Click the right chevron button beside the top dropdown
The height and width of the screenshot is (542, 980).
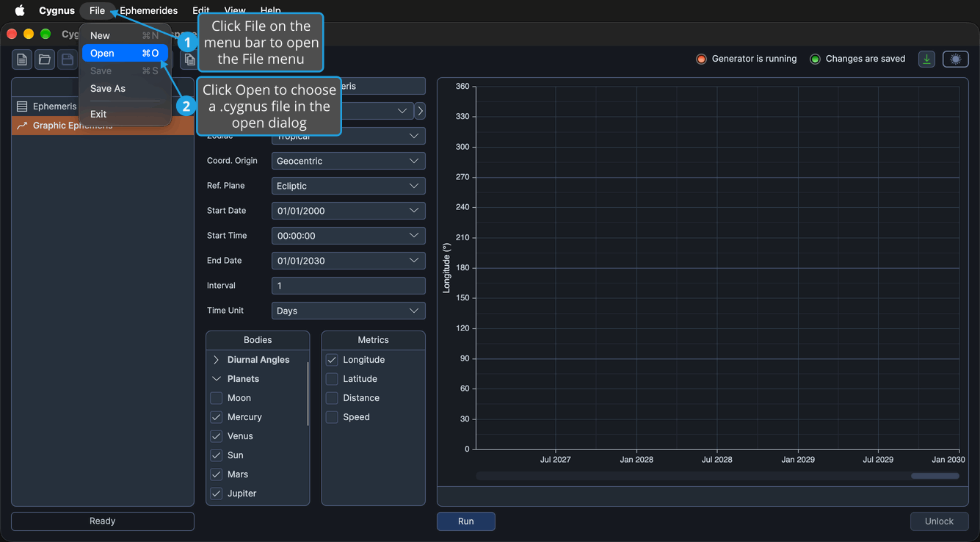point(420,111)
